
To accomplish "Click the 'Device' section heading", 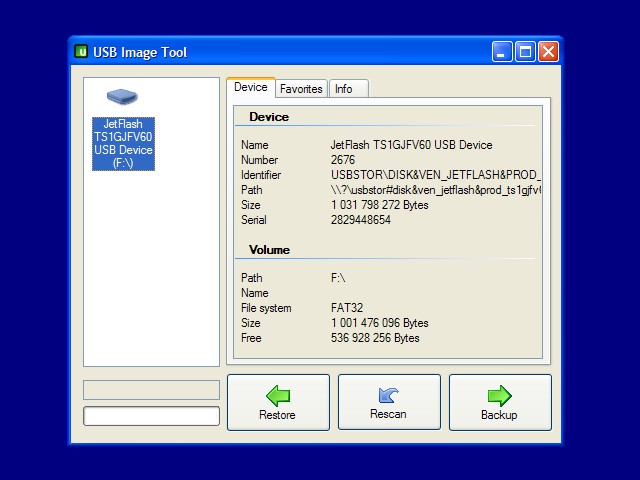I will tap(269, 117).
